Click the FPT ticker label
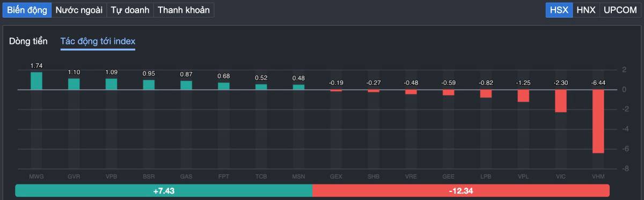 pyautogui.click(x=224, y=176)
